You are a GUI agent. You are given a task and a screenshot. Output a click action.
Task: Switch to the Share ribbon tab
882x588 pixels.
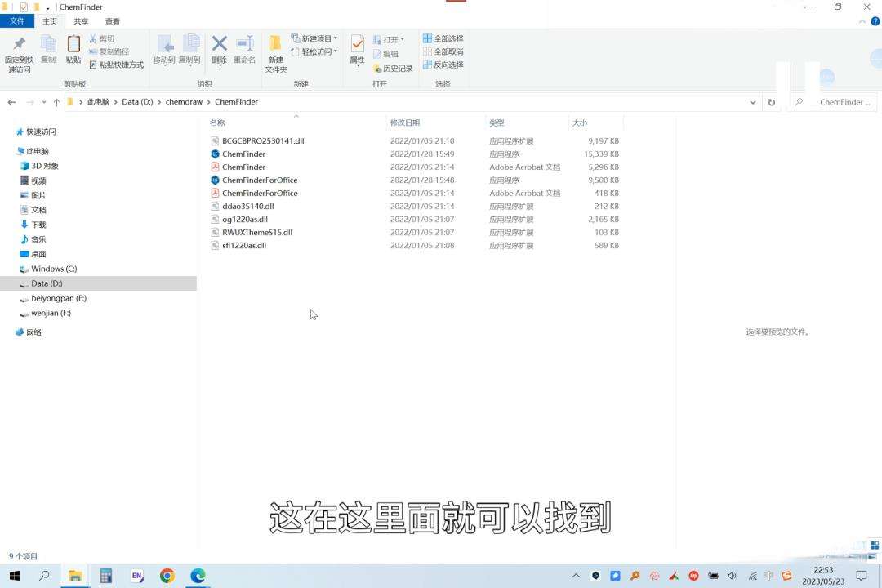click(81, 21)
